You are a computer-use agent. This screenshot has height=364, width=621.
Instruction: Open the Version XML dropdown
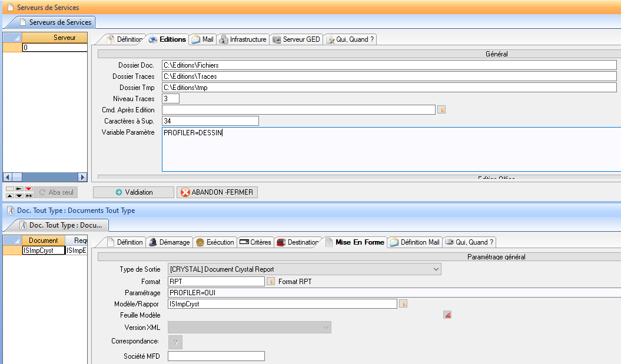click(326, 328)
